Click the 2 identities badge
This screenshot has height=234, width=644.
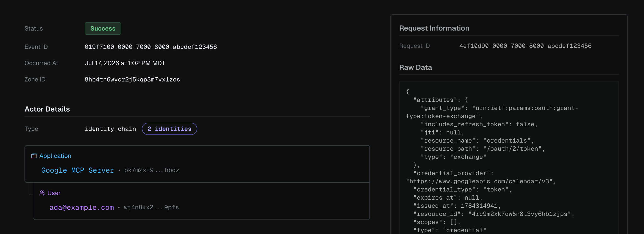pyautogui.click(x=169, y=129)
